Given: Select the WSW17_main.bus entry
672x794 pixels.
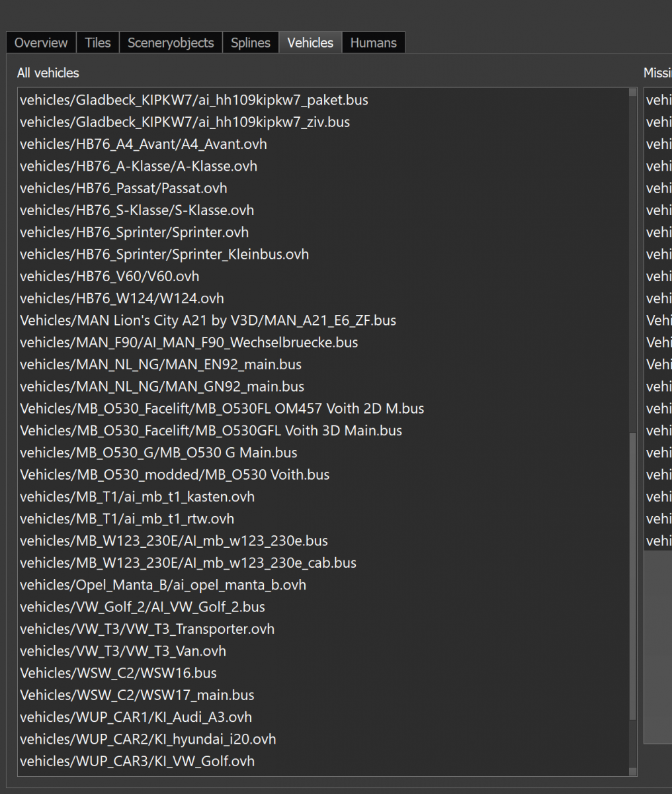Looking at the screenshot, I should pyautogui.click(x=137, y=695).
